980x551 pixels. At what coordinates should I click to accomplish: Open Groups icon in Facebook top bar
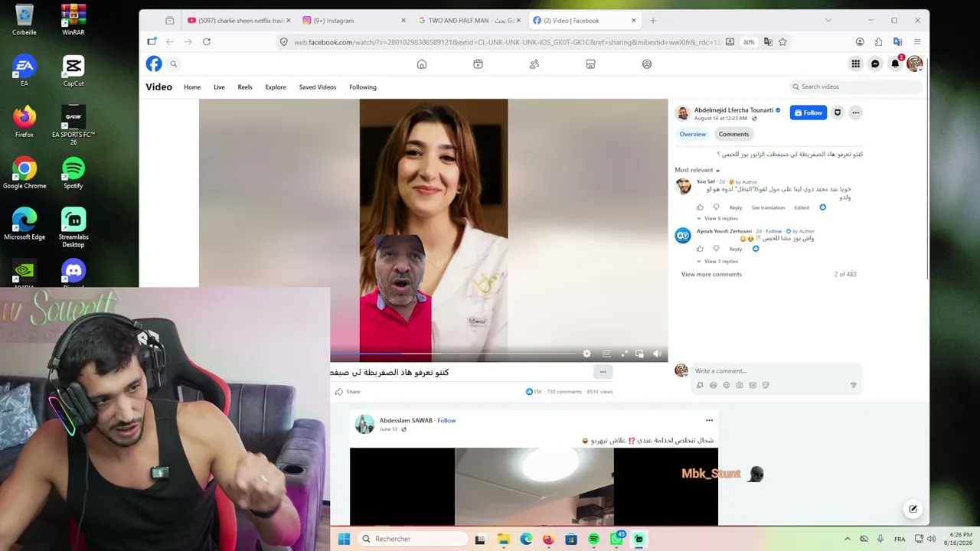pyautogui.click(x=647, y=64)
